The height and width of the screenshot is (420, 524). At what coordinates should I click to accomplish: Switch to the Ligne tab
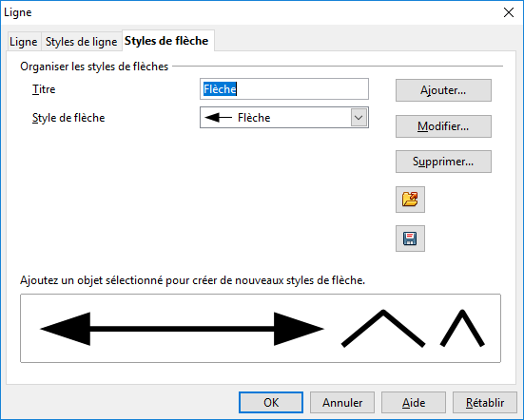[x=24, y=42]
